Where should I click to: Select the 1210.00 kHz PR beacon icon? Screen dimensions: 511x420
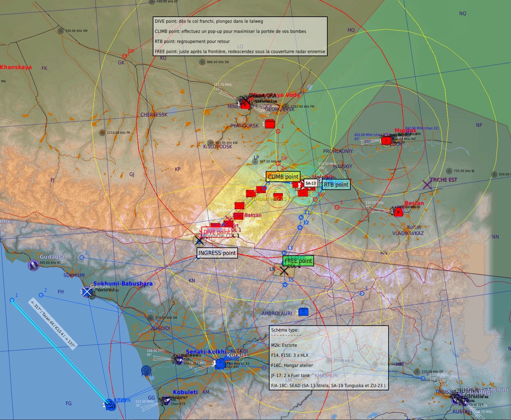click(102, 133)
